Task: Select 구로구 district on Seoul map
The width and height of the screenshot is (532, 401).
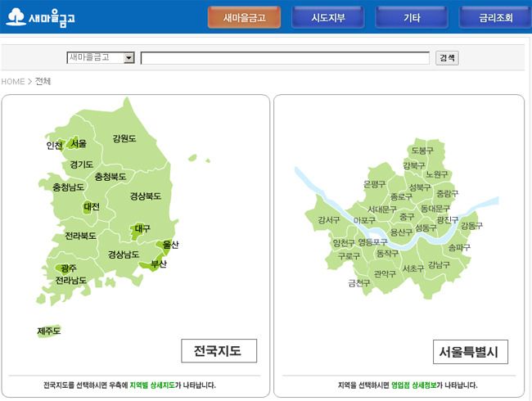Action: point(349,256)
